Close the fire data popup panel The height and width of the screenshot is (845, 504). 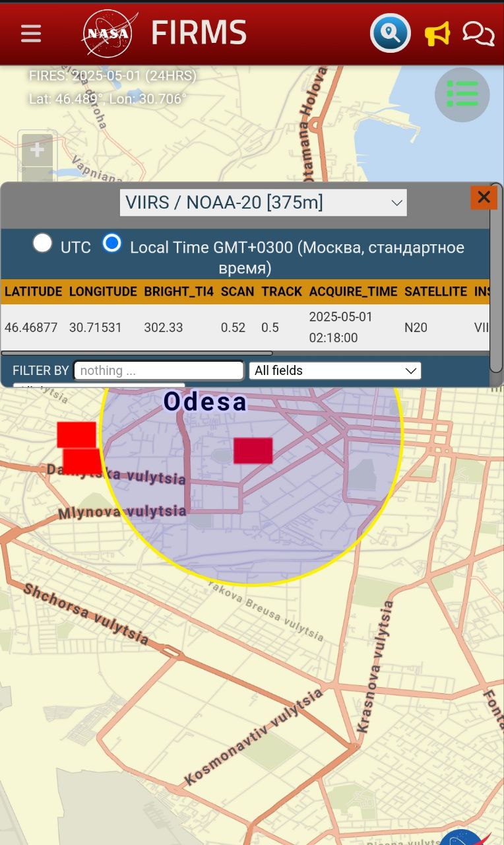coord(484,197)
